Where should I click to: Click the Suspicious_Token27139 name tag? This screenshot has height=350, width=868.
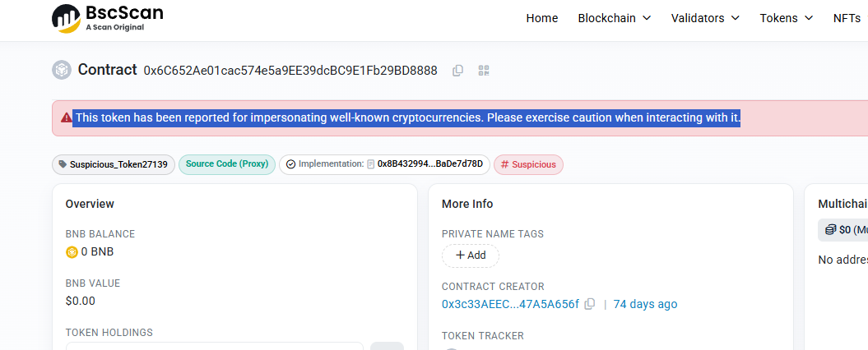(114, 165)
